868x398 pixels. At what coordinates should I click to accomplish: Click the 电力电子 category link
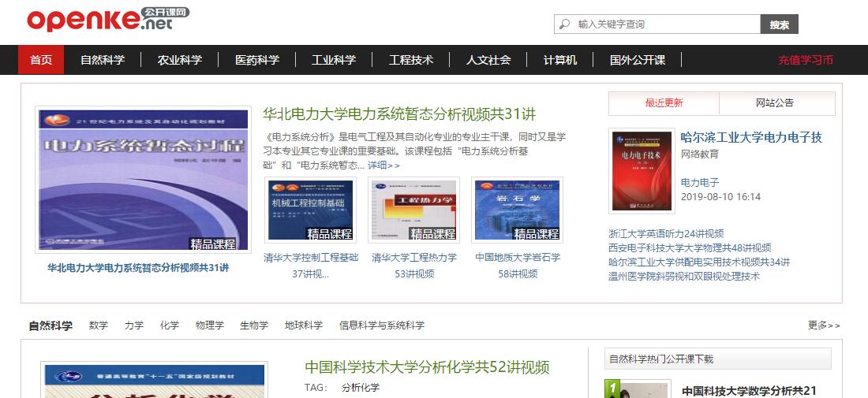[700, 182]
